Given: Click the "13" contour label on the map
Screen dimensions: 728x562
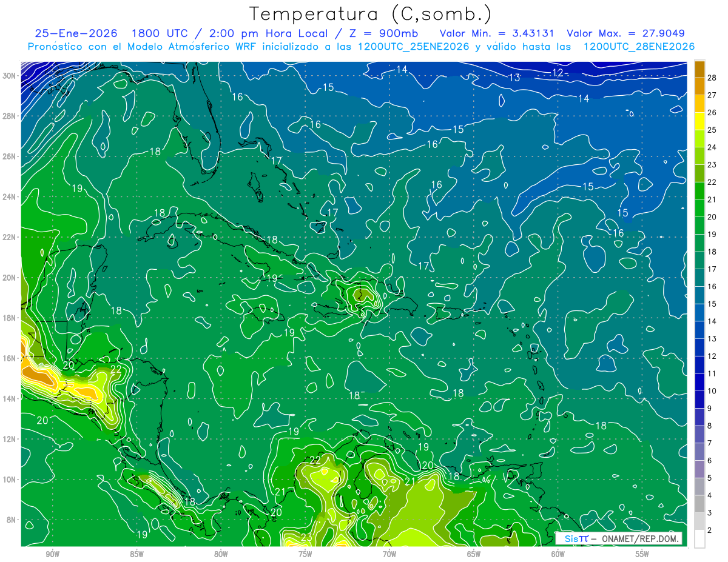Looking at the screenshot, I should tap(514, 78).
